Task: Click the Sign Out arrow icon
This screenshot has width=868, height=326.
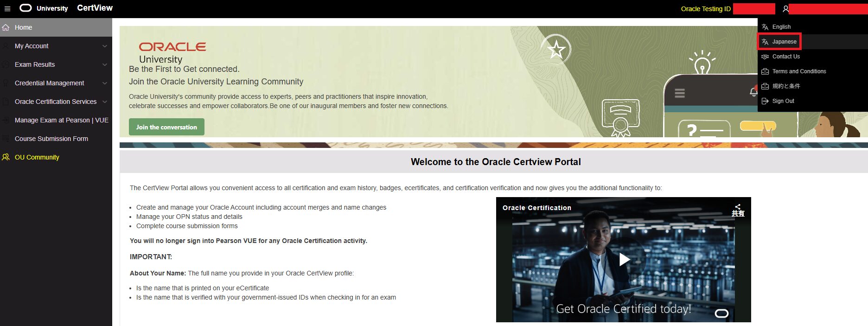Action: [x=765, y=101]
